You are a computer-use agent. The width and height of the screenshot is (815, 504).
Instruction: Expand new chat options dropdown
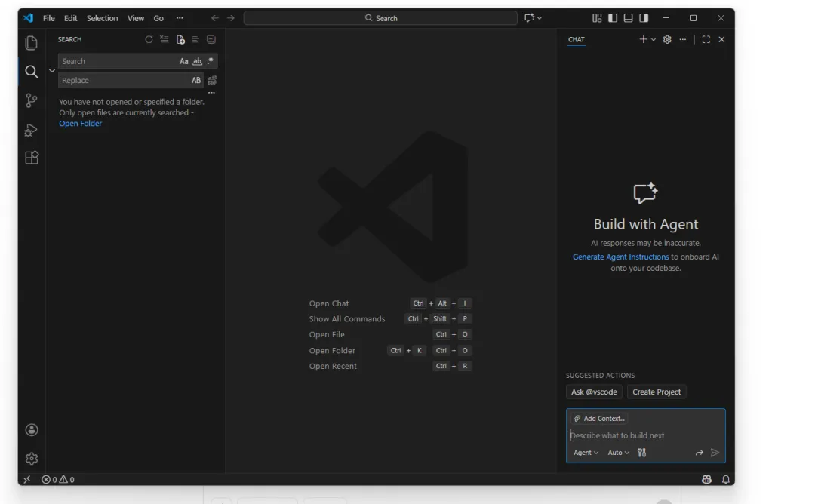pos(654,39)
